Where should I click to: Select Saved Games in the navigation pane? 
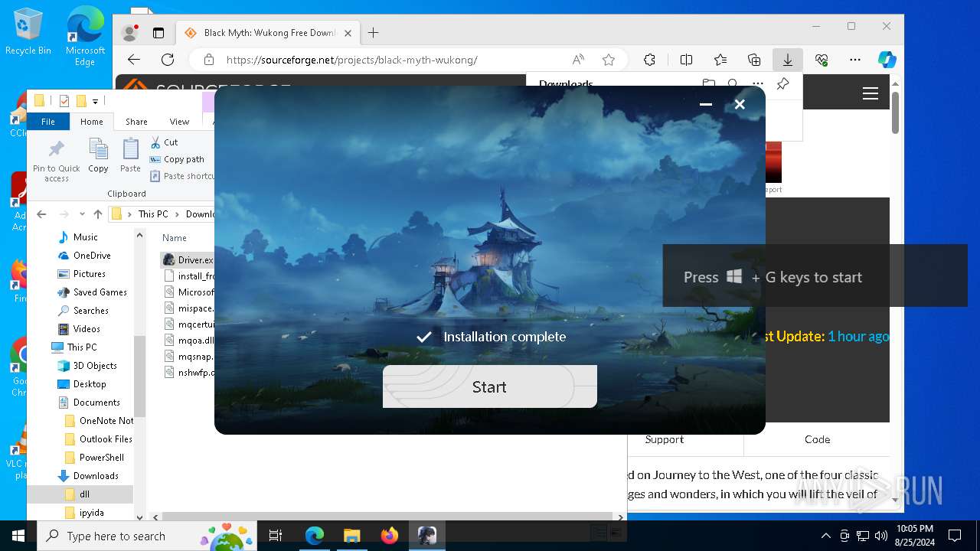coord(100,292)
